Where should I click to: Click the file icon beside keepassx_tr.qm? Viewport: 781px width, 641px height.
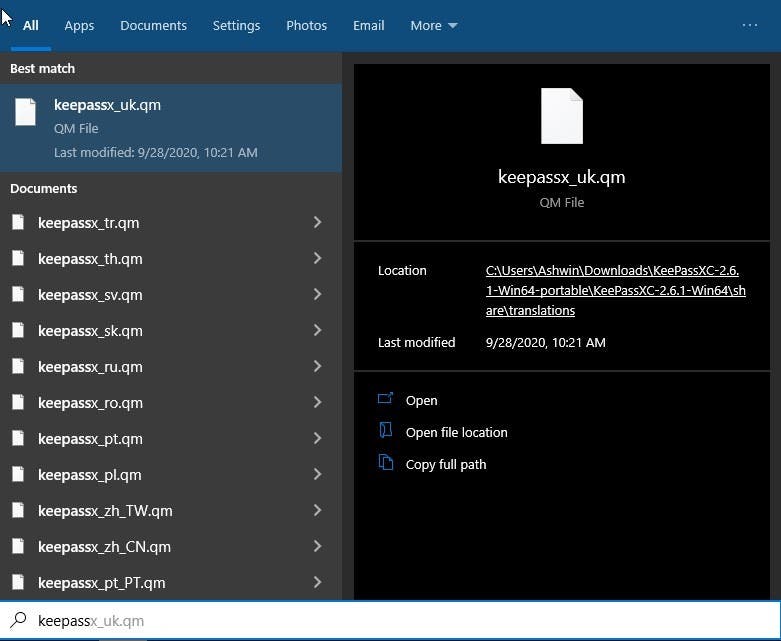[x=18, y=223]
